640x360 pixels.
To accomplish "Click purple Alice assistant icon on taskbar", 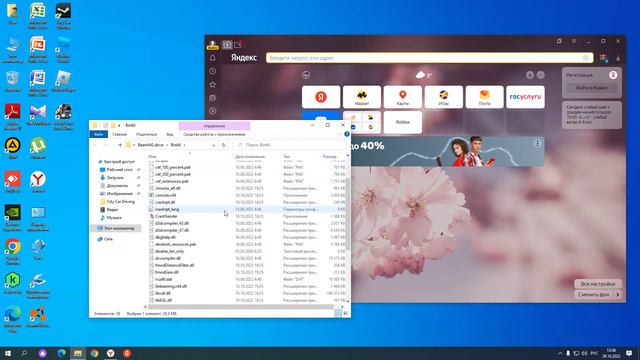I will tap(43, 353).
